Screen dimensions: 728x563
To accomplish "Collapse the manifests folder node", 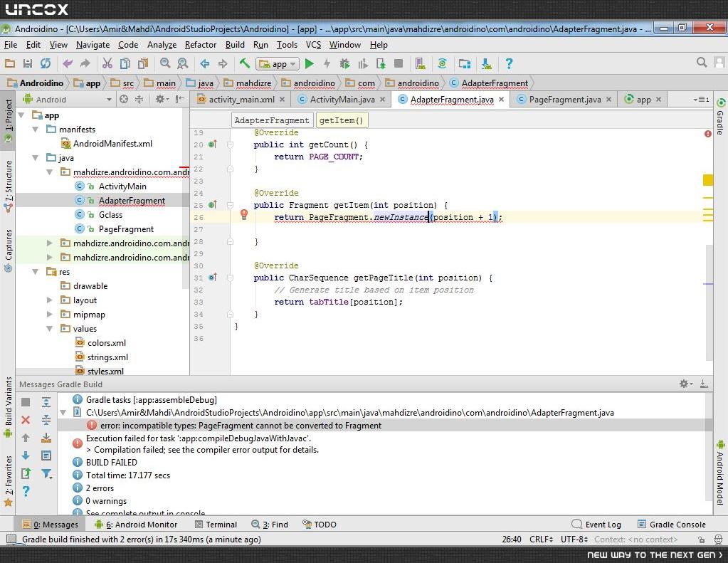I will (x=36, y=129).
